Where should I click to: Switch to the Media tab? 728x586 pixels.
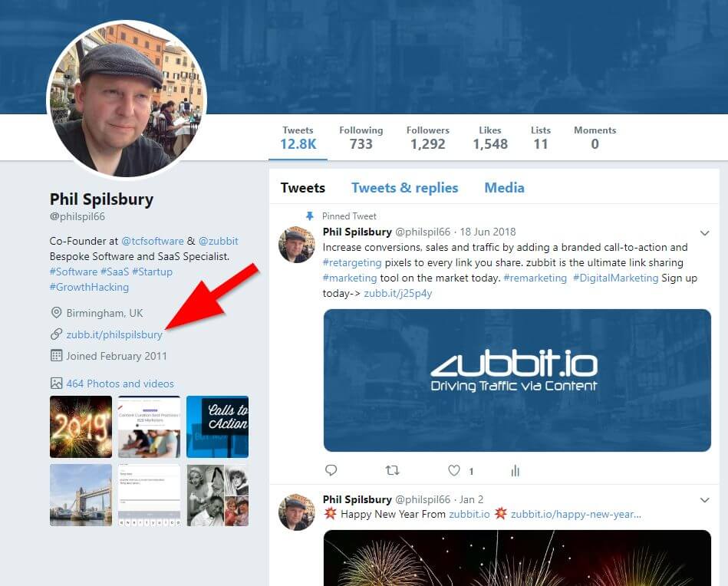point(504,188)
